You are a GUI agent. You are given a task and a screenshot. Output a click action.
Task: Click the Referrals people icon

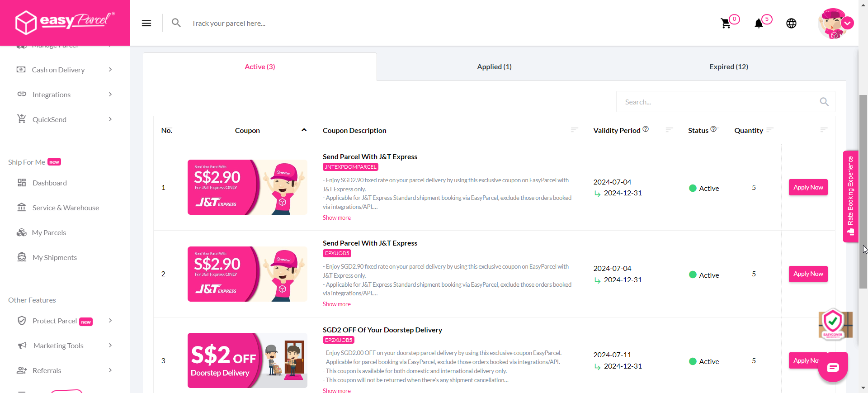[22, 370]
